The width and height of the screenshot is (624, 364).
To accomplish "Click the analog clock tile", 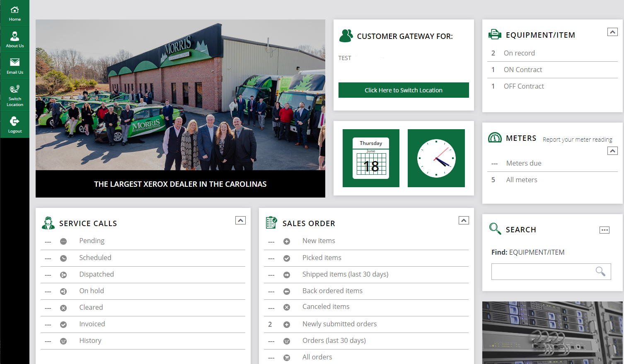I will 436,158.
